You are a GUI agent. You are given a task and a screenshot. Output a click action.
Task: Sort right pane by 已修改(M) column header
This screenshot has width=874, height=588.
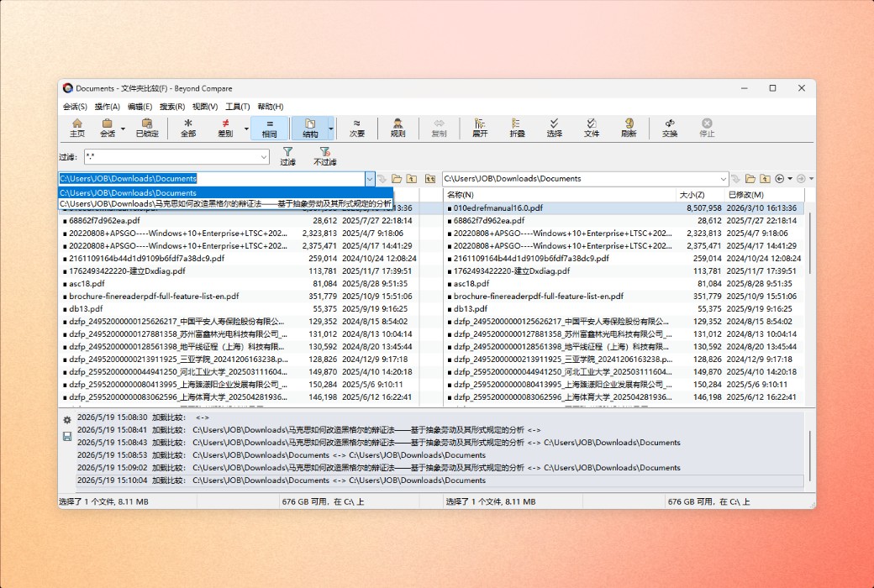point(765,195)
